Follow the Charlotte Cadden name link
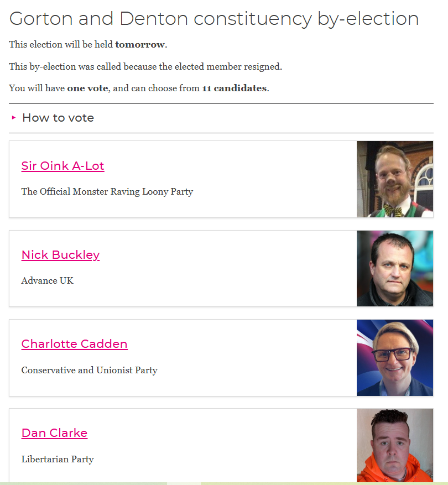The height and width of the screenshot is (485, 448). (74, 344)
